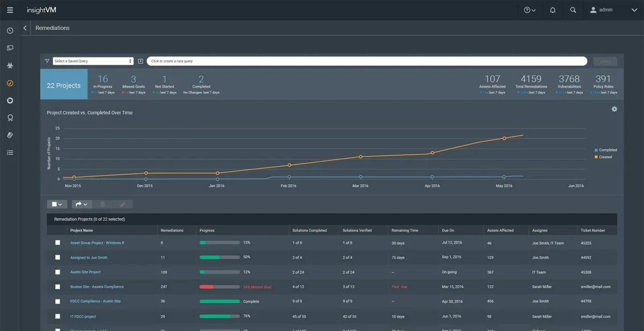
Task: Open the Assigned to Joe Smith project
Action: click(x=89, y=258)
